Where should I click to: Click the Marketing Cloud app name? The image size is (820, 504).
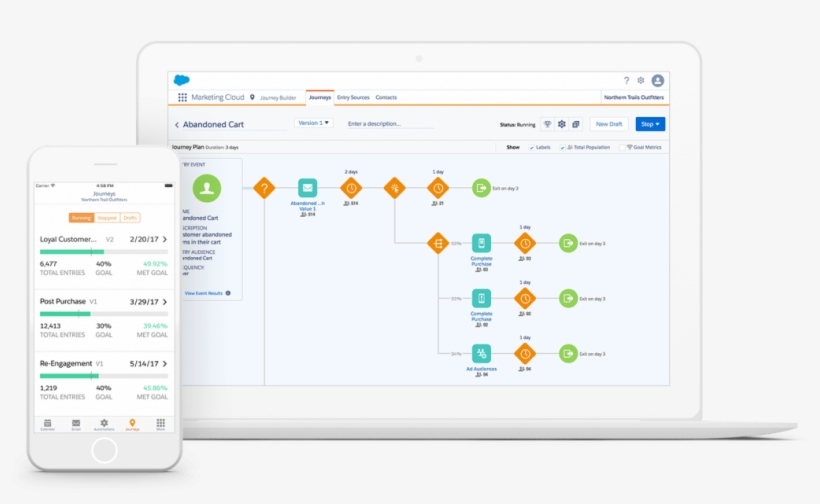point(218,97)
